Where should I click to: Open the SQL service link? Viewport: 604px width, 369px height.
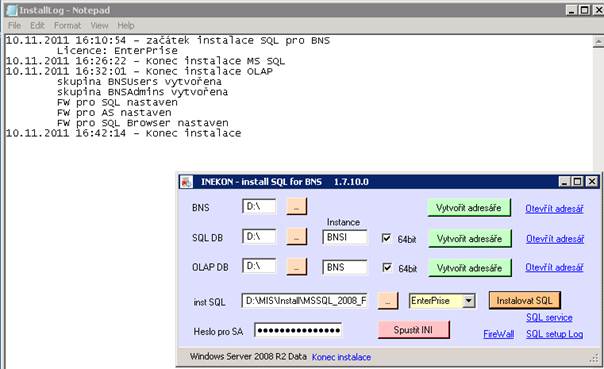point(549,317)
